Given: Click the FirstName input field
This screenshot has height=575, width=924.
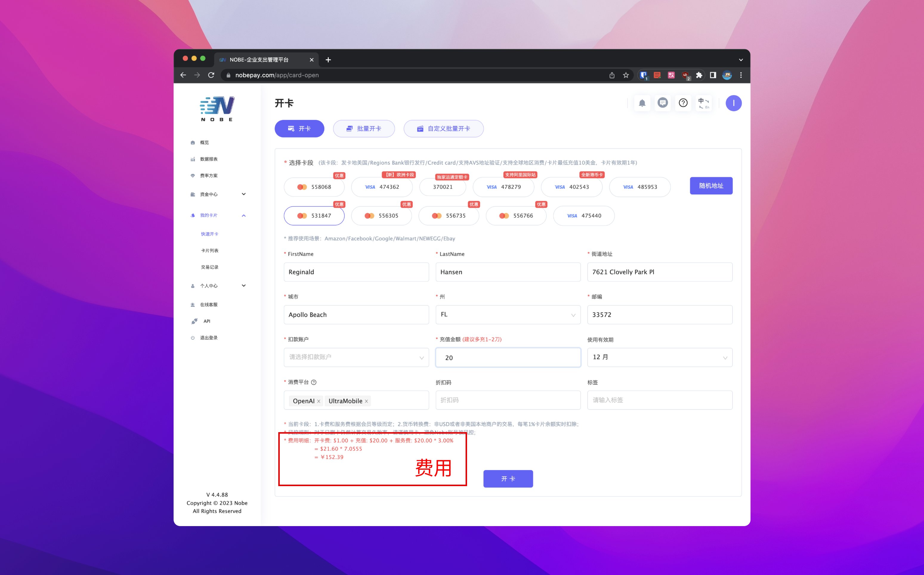Looking at the screenshot, I should coord(356,272).
